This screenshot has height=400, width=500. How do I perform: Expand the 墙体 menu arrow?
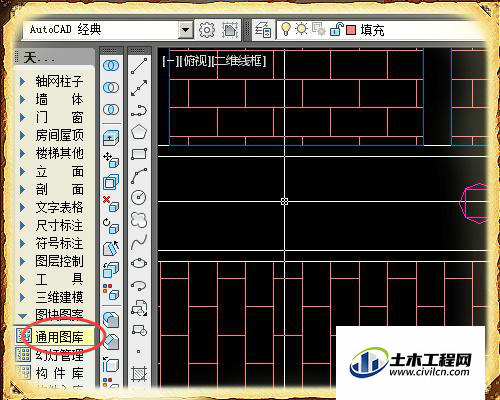(x=22, y=99)
